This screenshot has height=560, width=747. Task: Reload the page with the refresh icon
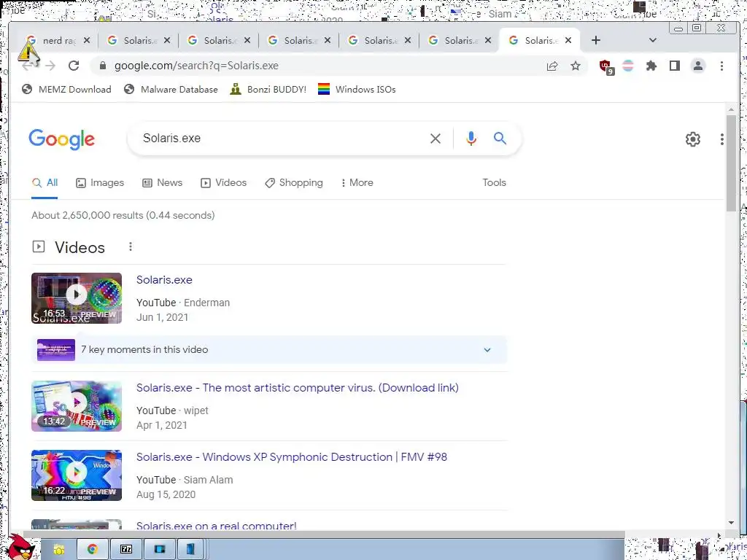(x=74, y=66)
